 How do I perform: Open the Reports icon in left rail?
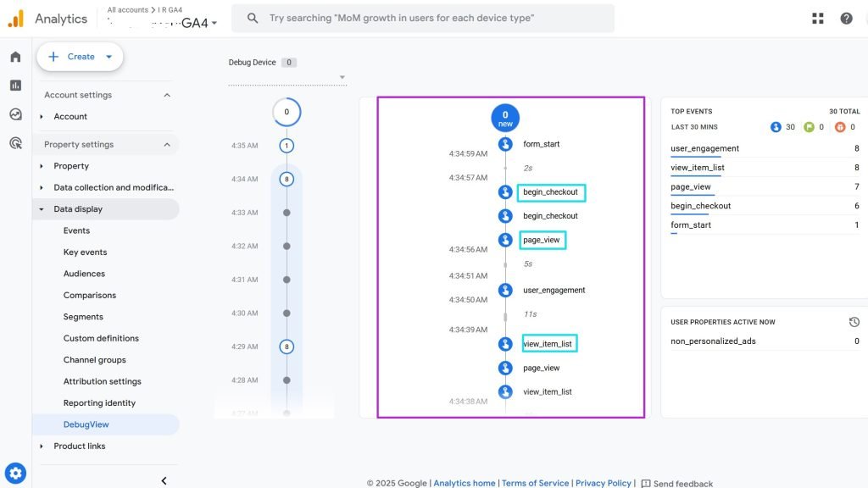click(15, 86)
